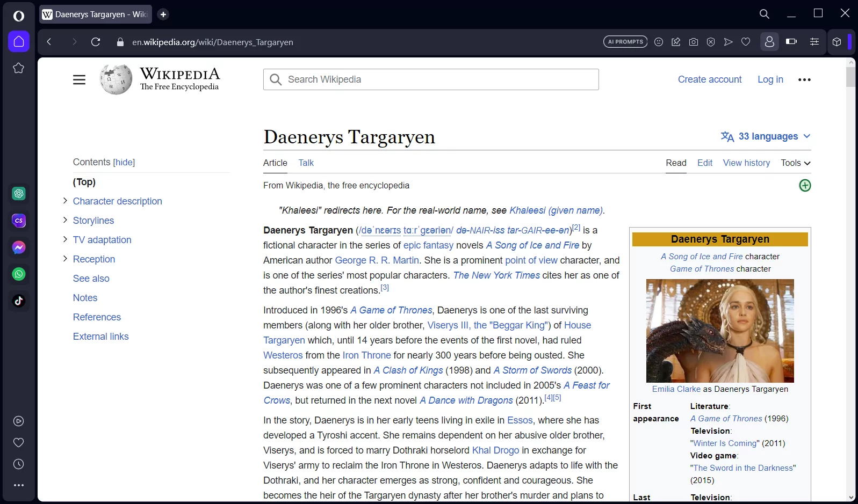The height and width of the screenshot is (504, 858).
Task: Focus the Search Wikipedia field
Action: 431,79
